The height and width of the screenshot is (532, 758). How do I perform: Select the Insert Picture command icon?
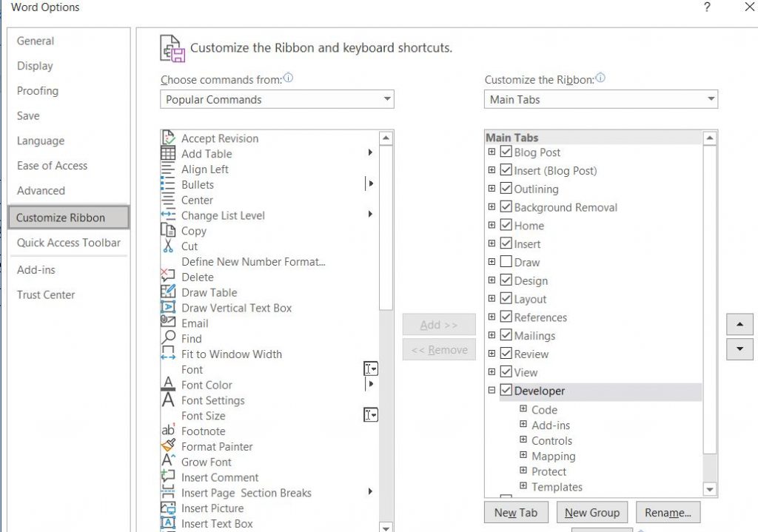(169, 508)
